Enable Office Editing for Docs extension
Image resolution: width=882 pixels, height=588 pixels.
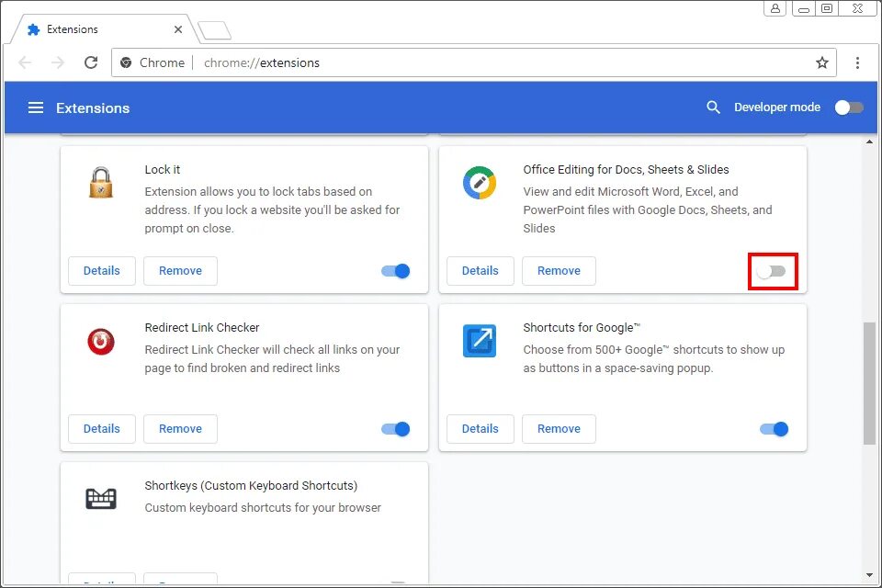(x=772, y=271)
